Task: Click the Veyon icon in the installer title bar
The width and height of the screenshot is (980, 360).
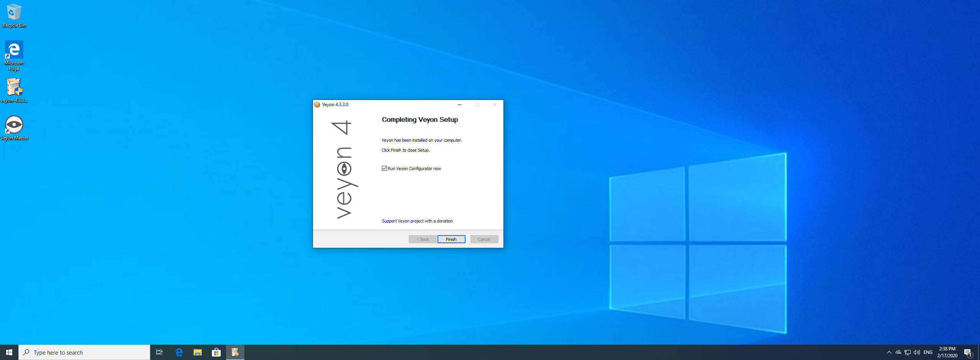Action: (x=317, y=105)
